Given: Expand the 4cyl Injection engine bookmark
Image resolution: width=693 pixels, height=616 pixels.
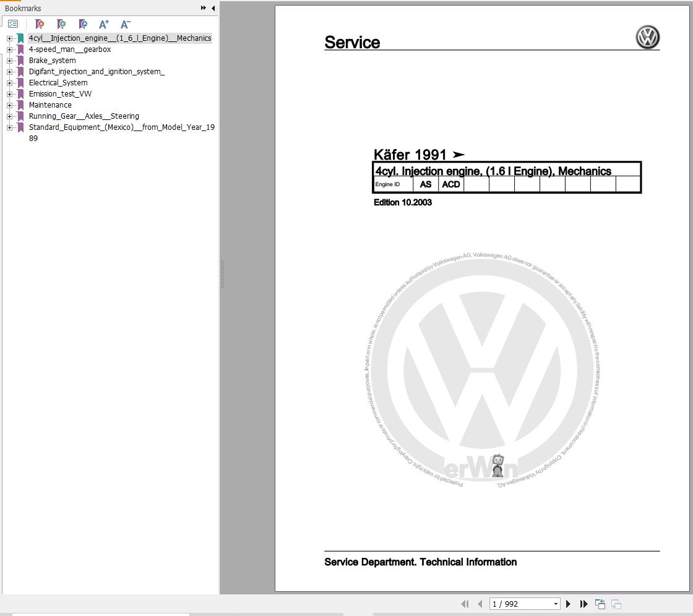Looking at the screenshot, I should tap(9, 38).
